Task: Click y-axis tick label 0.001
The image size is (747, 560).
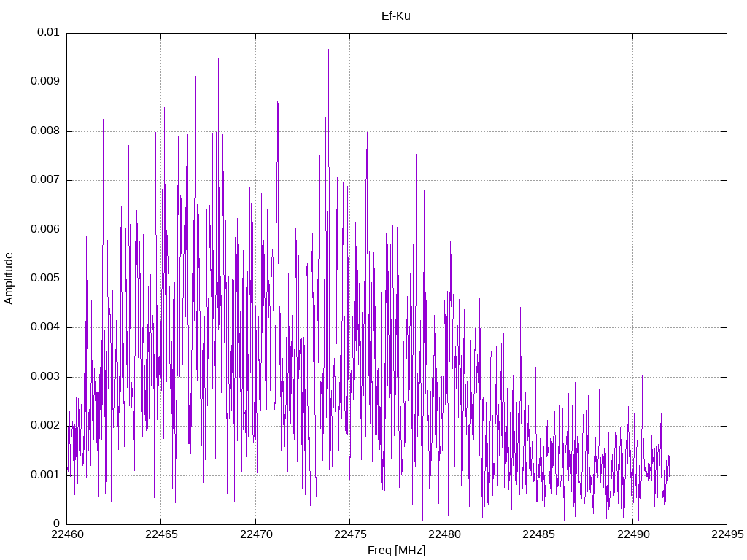Action: click(45, 475)
